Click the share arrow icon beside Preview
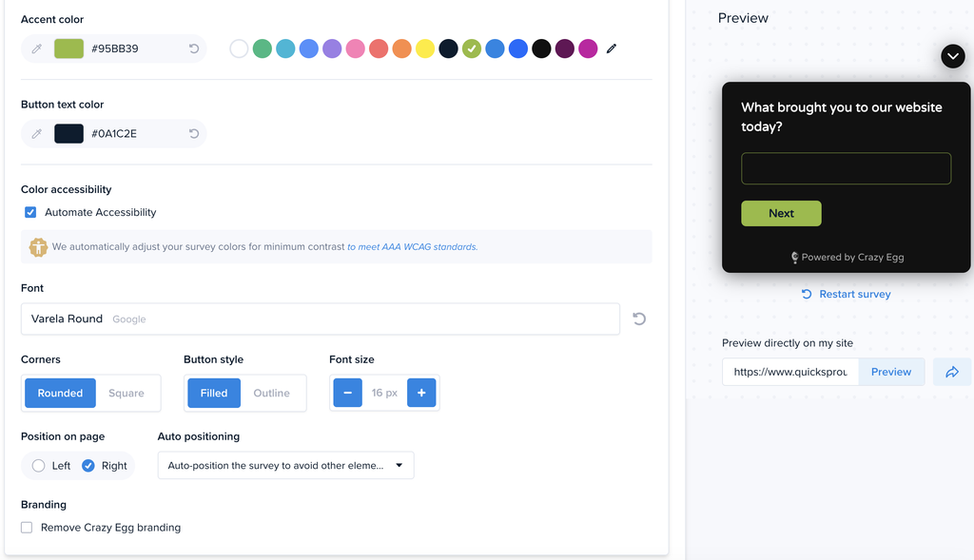 (951, 372)
